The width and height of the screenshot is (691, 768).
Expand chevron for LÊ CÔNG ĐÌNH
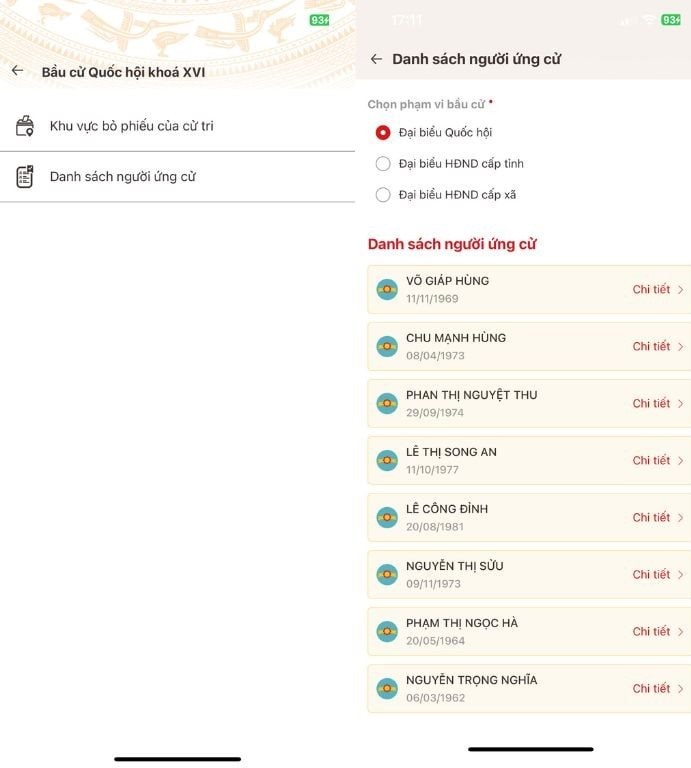coord(680,518)
